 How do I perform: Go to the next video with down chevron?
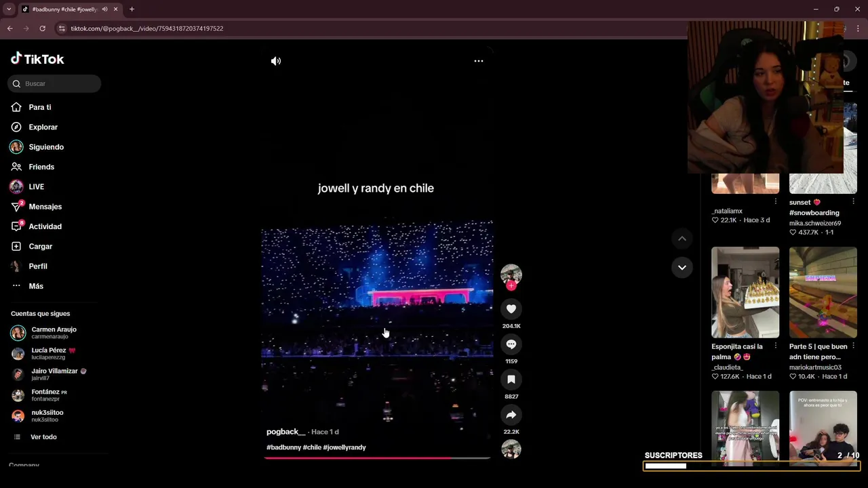(x=682, y=267)
